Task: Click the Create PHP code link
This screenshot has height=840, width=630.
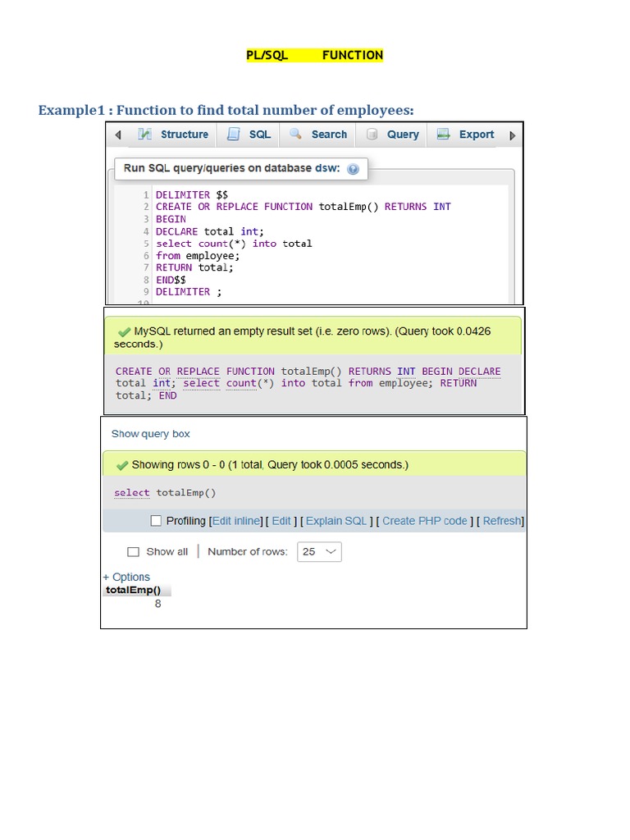Action: point(425,521)
